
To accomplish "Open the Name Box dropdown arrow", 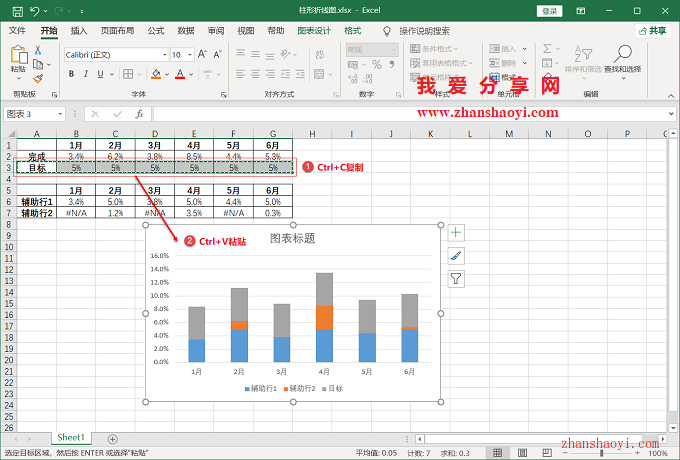I will (60, 114).
